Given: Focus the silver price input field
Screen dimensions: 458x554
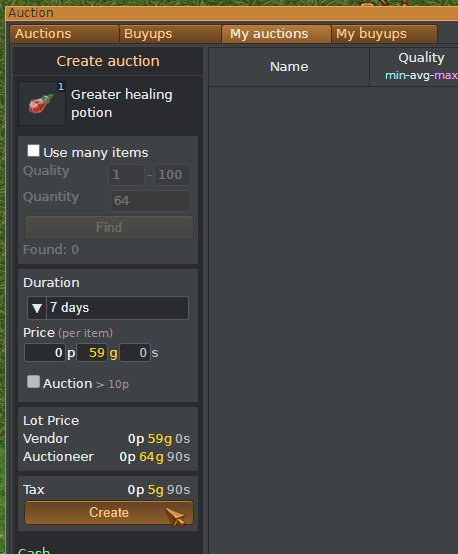Looking at the screenshot, I should click(x=135, y=353).
